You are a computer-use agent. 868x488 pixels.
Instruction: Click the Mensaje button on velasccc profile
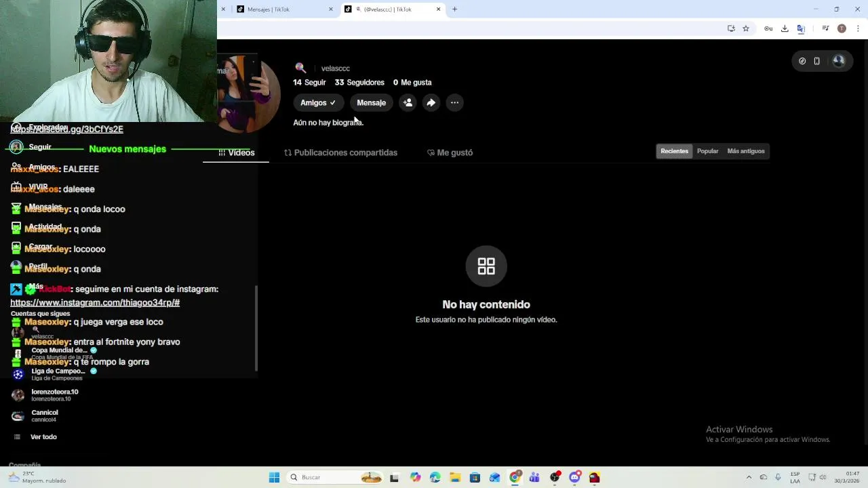pyautogui.click(x=371, y=103)
